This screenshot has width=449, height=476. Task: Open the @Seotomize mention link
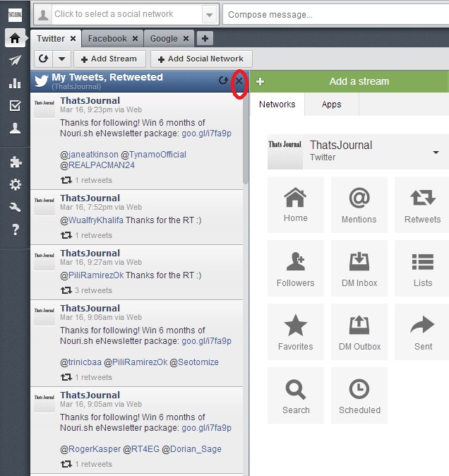pos(194,362)
